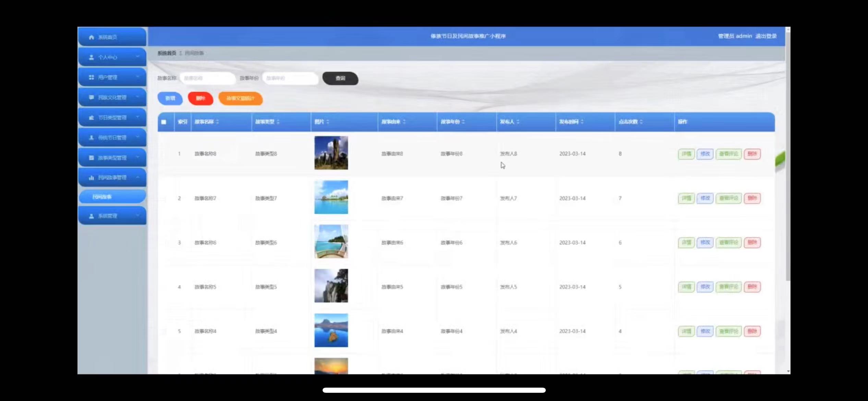This screenshot has height=401, width=868.
Task: Expand the 传统节日管理 menu chevron
Action: 137,137
